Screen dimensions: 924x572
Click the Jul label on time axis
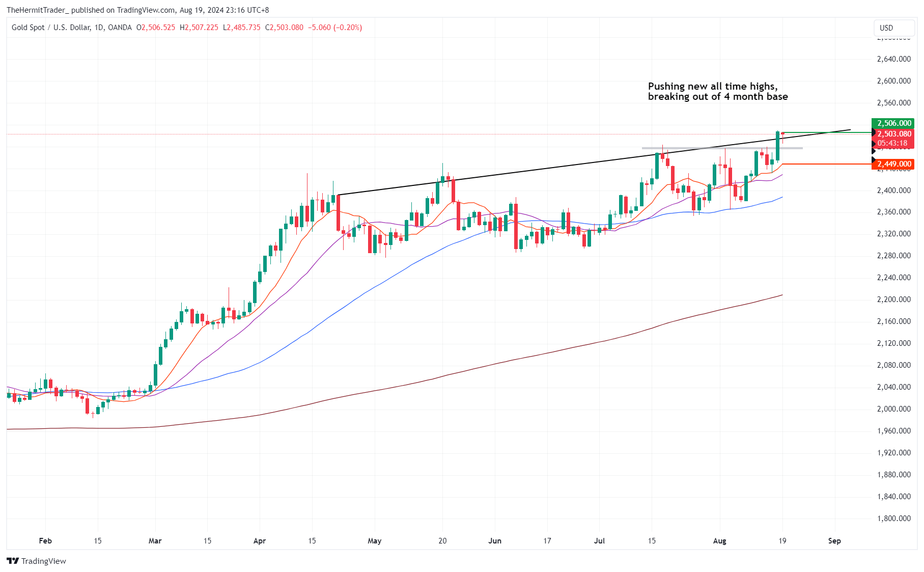pos(600,541)
